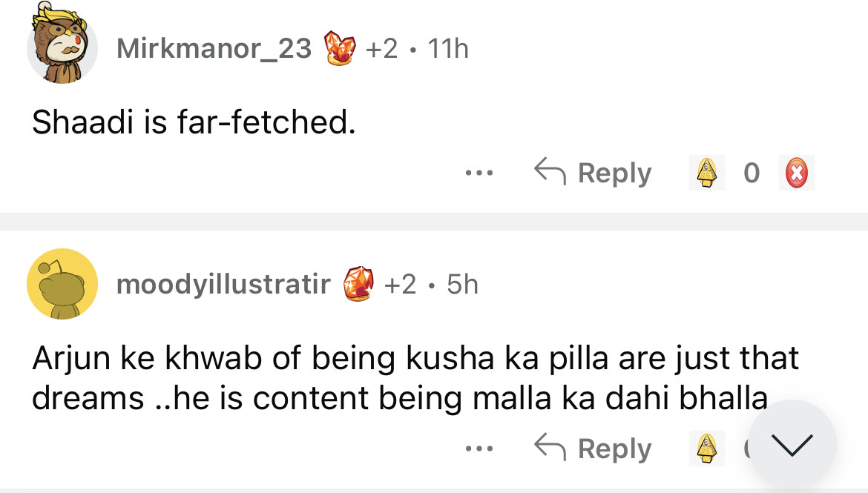Visit the moodyillustratir username profile link
Screen dimensions: 868x493
pyautogui.click(x=223, y=284)
